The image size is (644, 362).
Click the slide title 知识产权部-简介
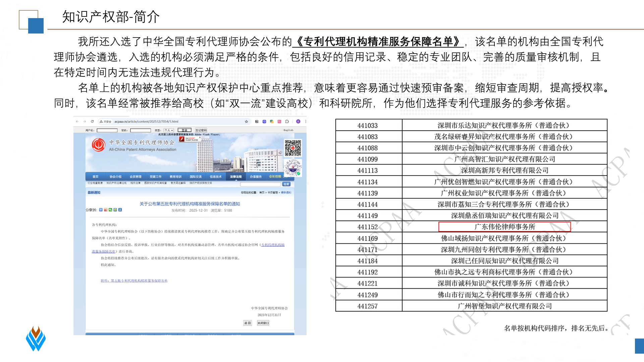[x=111, y=17]
